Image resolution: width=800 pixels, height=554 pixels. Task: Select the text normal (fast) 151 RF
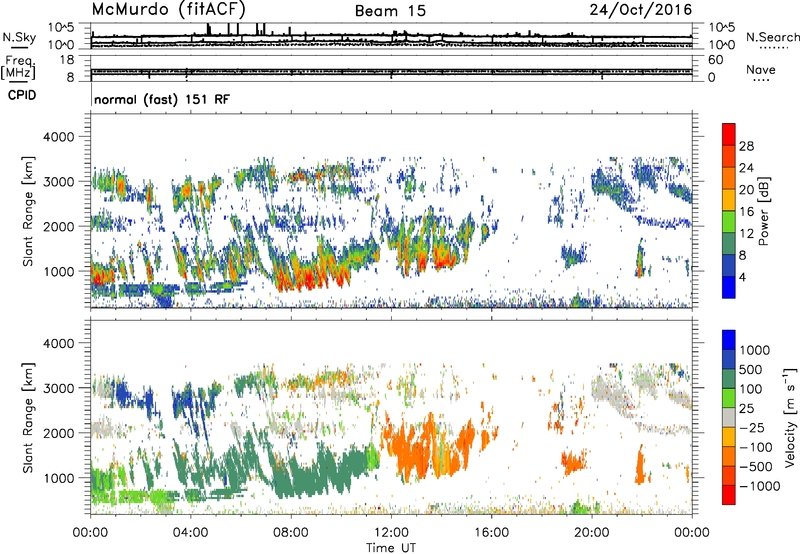(x=162, y=99)
